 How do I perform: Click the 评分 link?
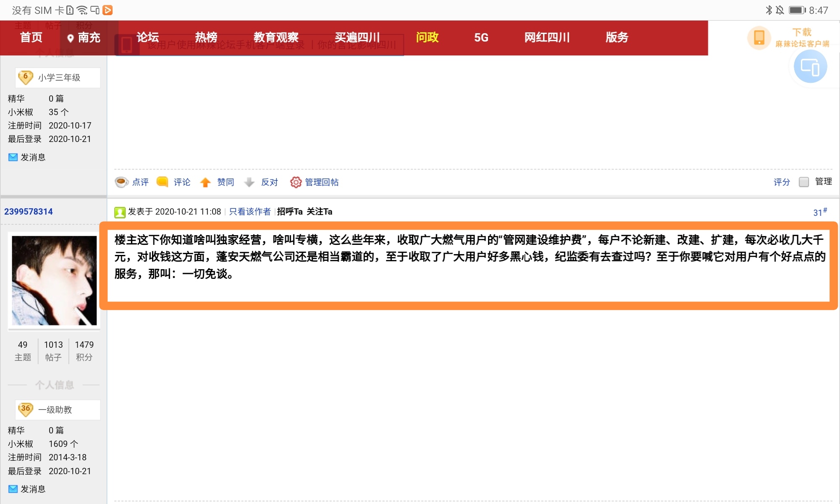[x=781, y=182]
